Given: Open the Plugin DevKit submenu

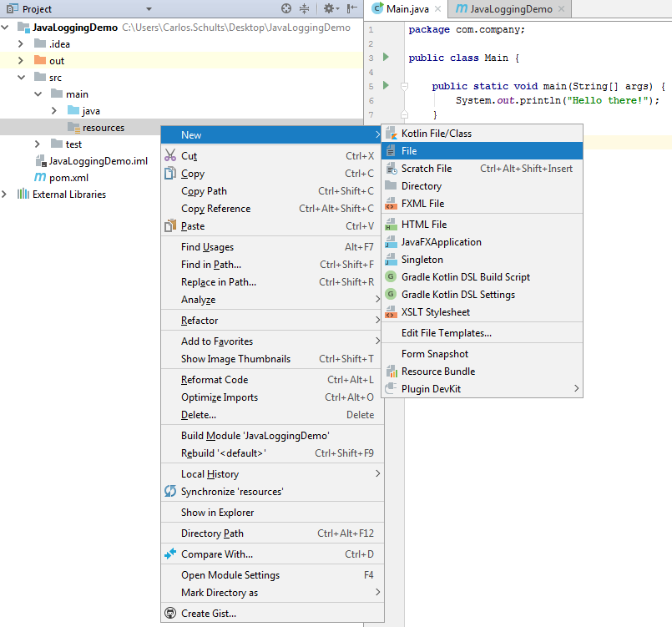Looking at the screenshot, I should point(431,389).
